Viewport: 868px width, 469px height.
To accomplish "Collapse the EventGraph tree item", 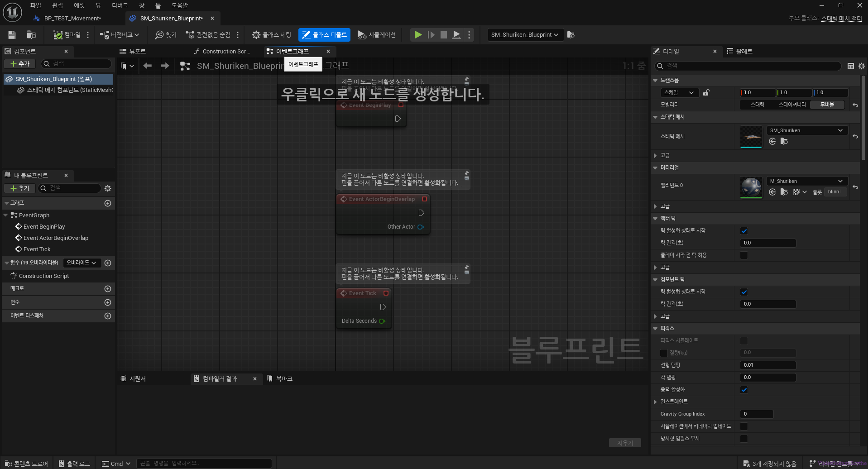I will point(5,215).
